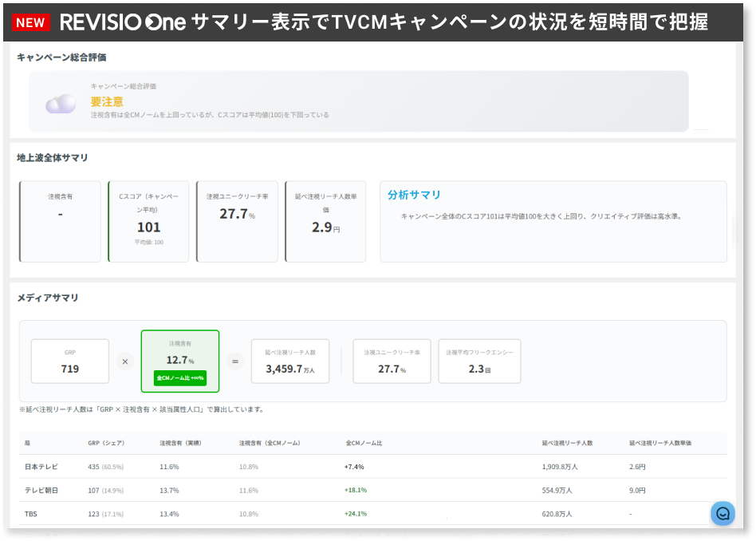The image size is (756, 541).
Task: Click the 要注意 evaluation label
Action: click(107, 102)
